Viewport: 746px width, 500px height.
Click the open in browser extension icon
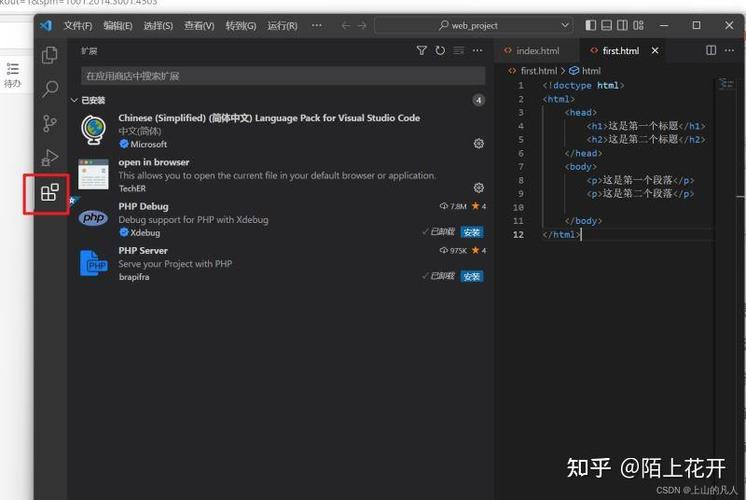tap(93, 174)
